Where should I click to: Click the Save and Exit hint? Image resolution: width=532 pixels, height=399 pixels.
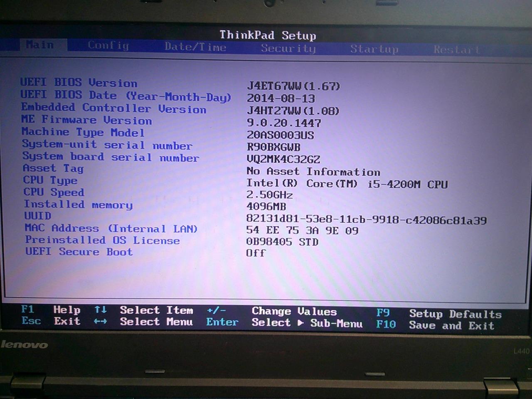[x=452, y=325]
